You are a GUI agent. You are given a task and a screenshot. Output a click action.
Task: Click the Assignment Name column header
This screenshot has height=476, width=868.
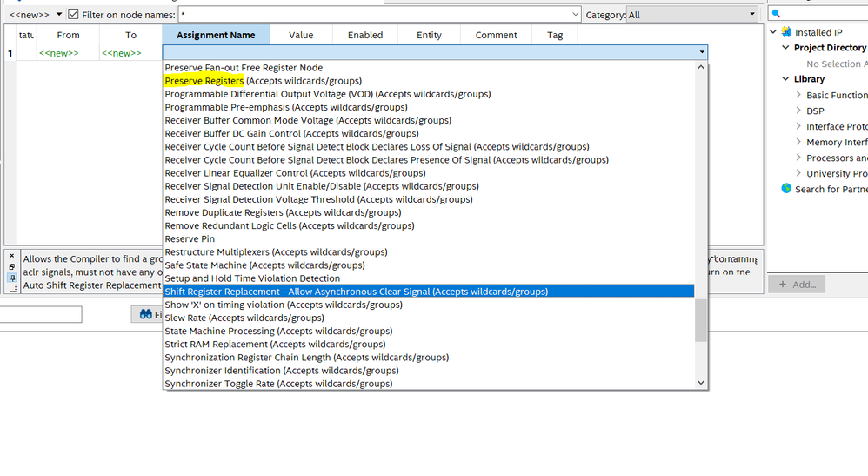[216, 35]
